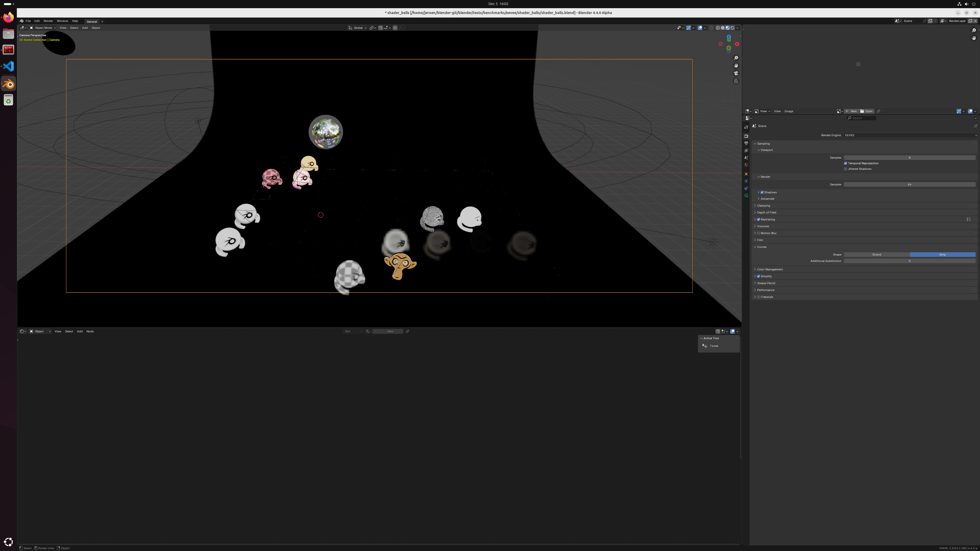
Task: Enable Jittered Shadows checkbox
Action: coord(845,169)
